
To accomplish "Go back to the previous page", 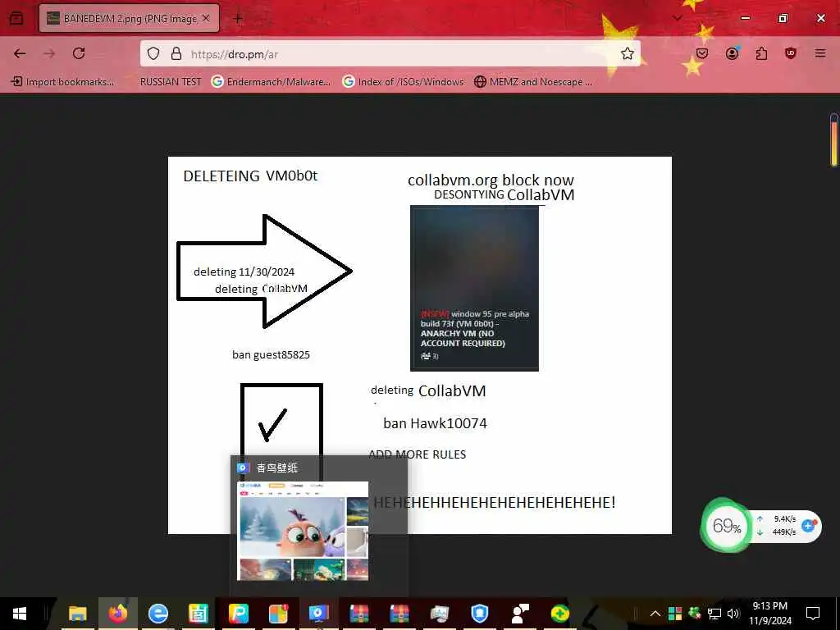I will click(20, 53).
